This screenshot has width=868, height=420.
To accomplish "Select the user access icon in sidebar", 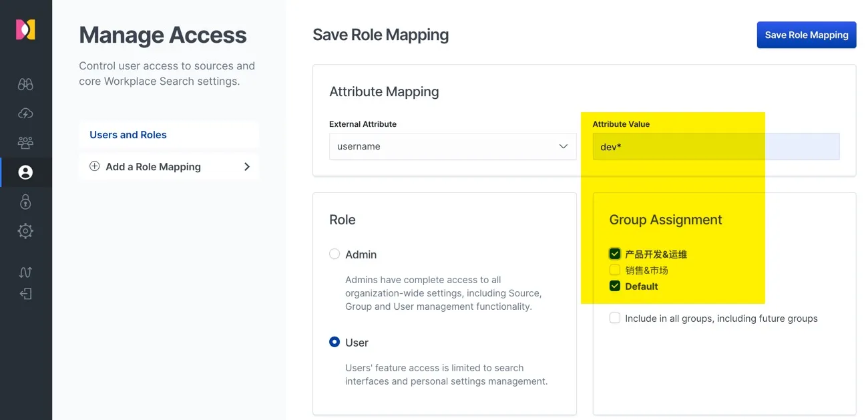I will pyautogui.click(x=25, y=172).
